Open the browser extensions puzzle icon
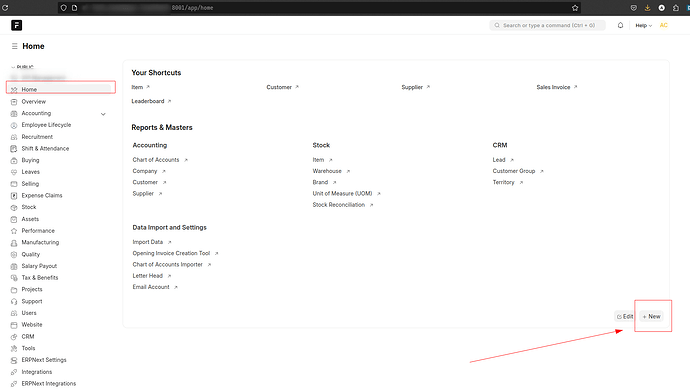This screenshot has width=690, height=389. tap(675, 8)
